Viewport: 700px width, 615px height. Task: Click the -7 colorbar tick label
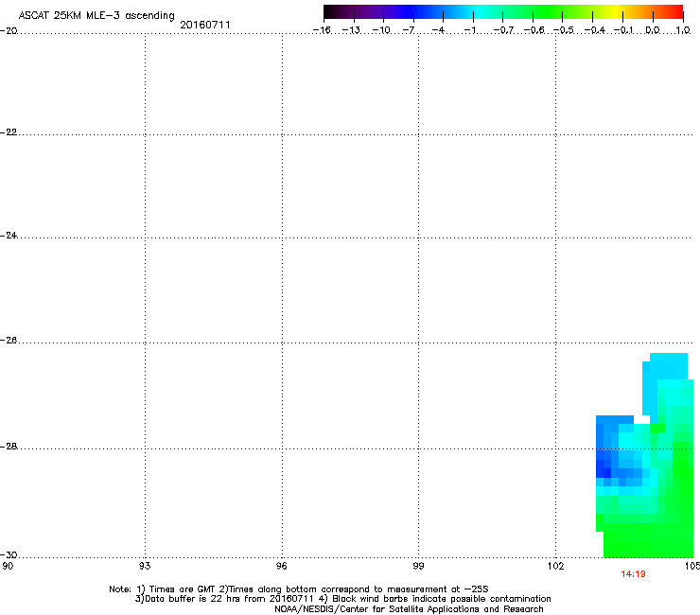[x=409, y=30]
